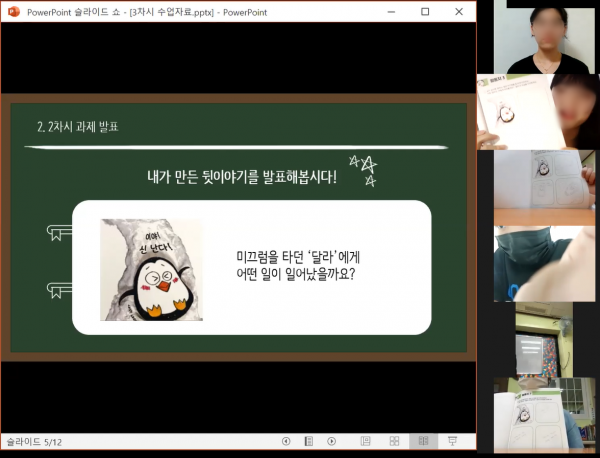600x458 pixels.
Task: Start Slide Show view icon
Action: 452,441
